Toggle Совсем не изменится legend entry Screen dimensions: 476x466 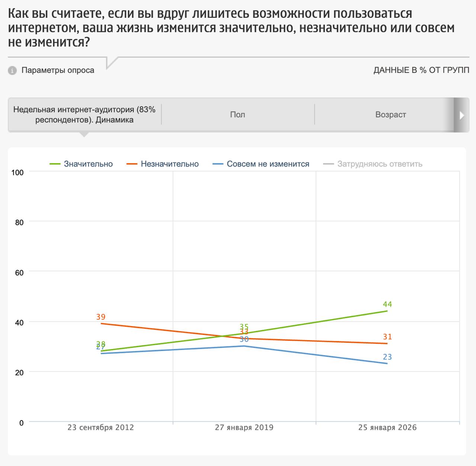[268, 164]
